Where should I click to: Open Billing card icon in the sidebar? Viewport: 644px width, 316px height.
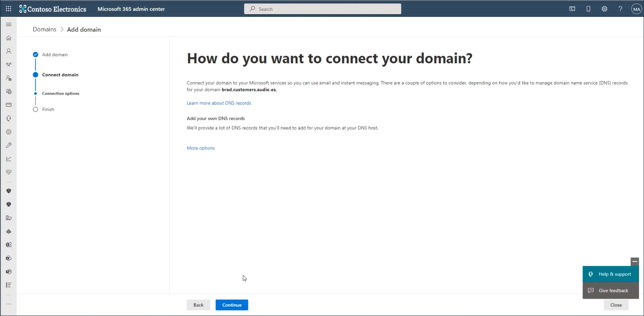(8, 105)
